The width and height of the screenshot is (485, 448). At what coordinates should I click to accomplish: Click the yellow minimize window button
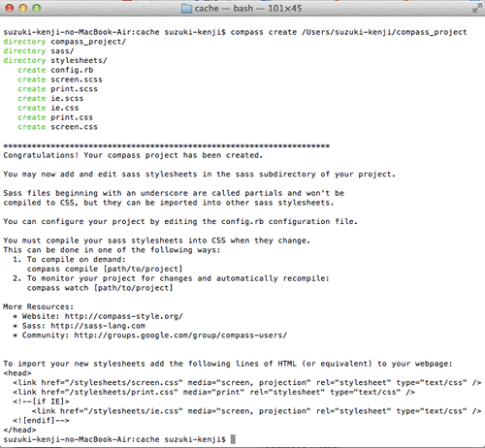tap(23, 9)
